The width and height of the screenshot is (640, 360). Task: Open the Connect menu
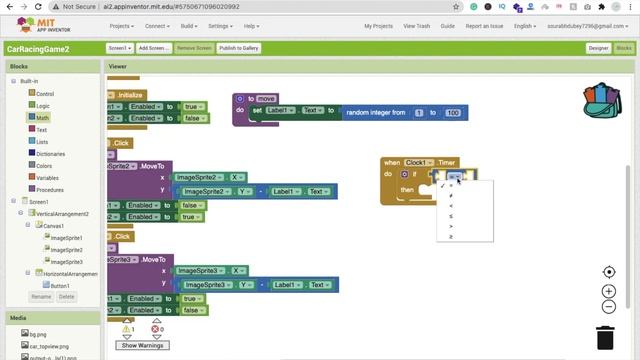[157, 26]
